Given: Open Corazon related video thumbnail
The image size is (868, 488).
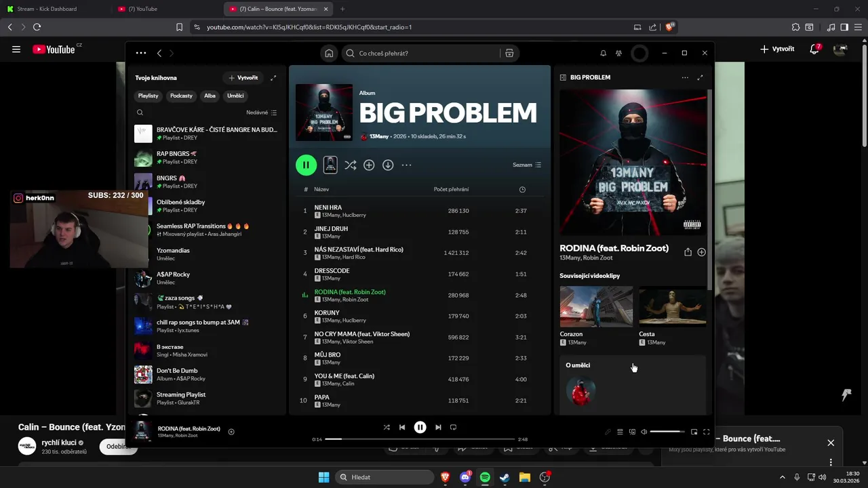Looking at the screenshot, I should pyautogui.click(x=596, y=306).
